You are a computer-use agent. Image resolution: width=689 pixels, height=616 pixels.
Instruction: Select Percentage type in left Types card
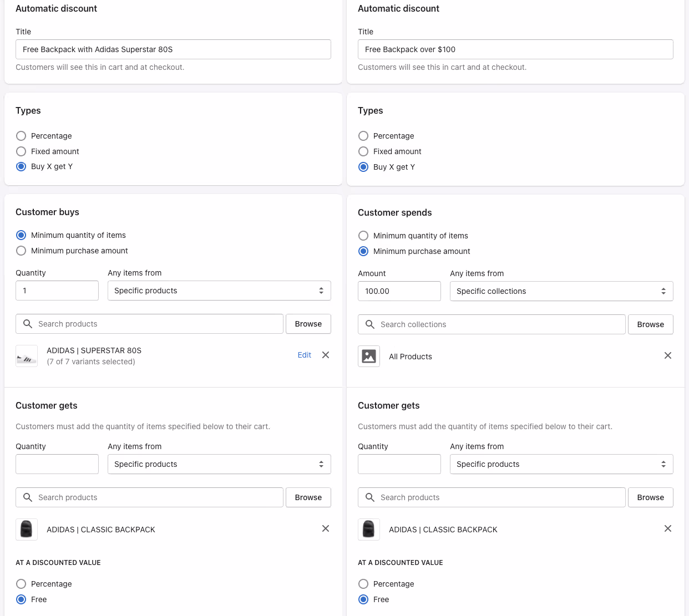[x=21, y=136]
